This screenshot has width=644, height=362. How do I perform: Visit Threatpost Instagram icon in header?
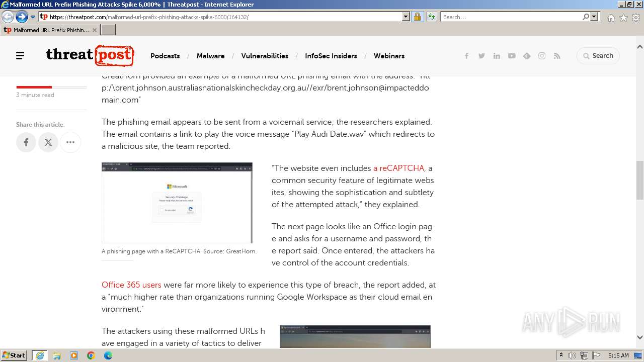pyautogui.click(x=542, y=56)
